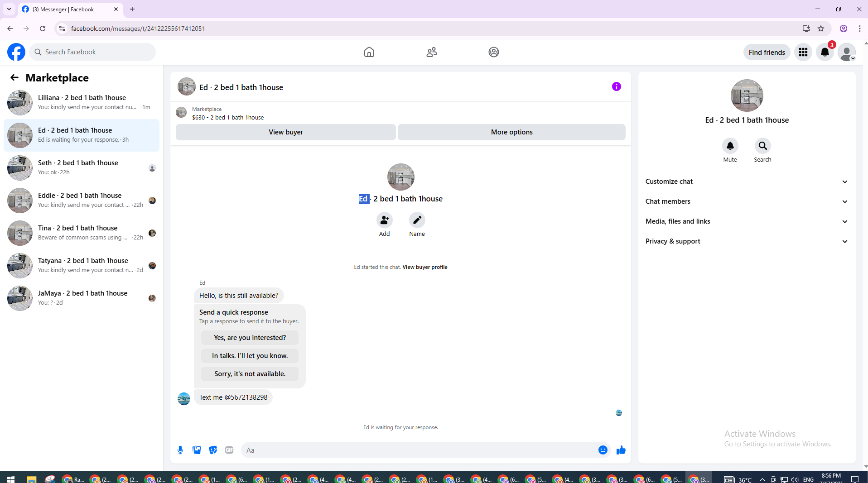Open the $630 listing link in chat header

pos(228,118)
